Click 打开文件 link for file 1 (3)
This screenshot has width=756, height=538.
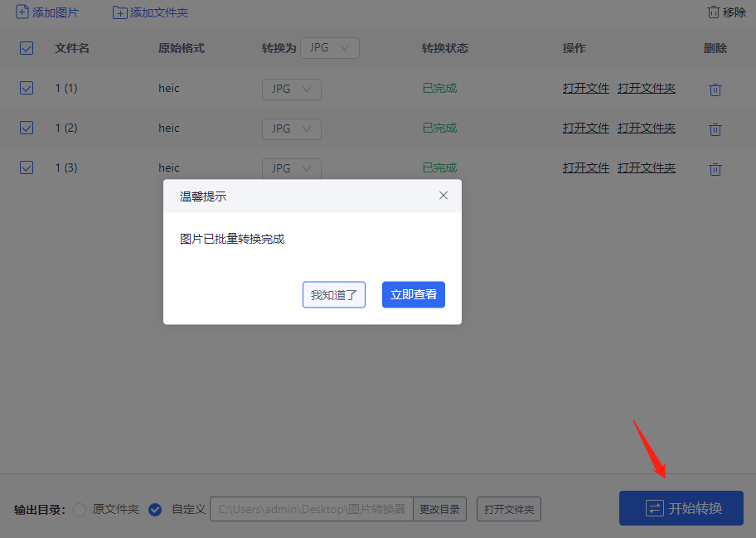pos(586,167)
